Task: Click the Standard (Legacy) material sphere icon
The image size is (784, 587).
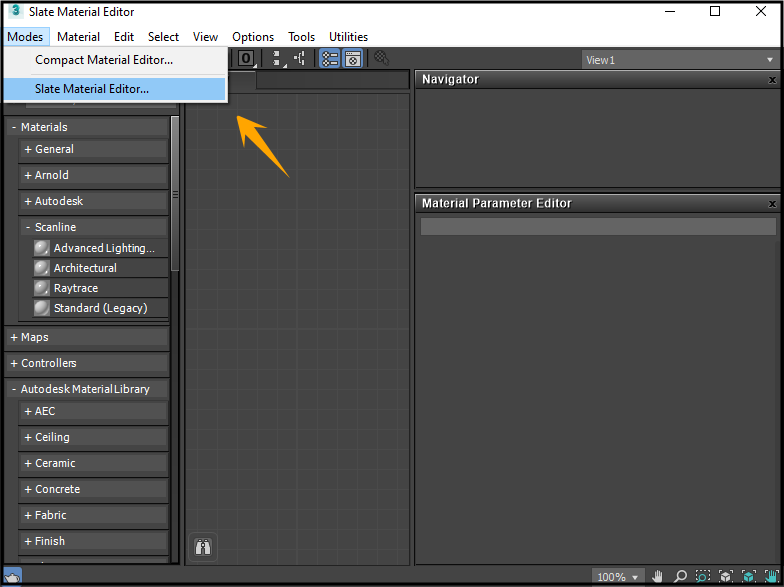Action: 42,308
